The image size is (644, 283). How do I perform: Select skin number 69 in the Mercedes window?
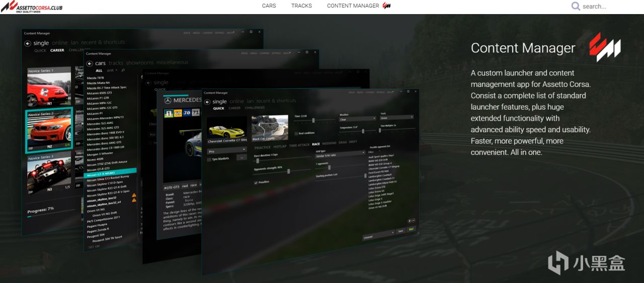point(178,113)
